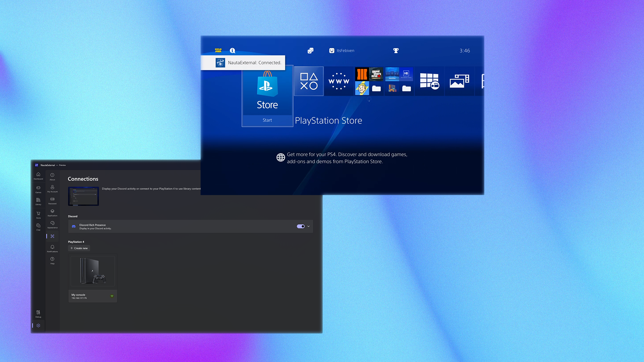Click the My console IP address text
Viewport: 644px width, 362px height.
tap(79, 298)
